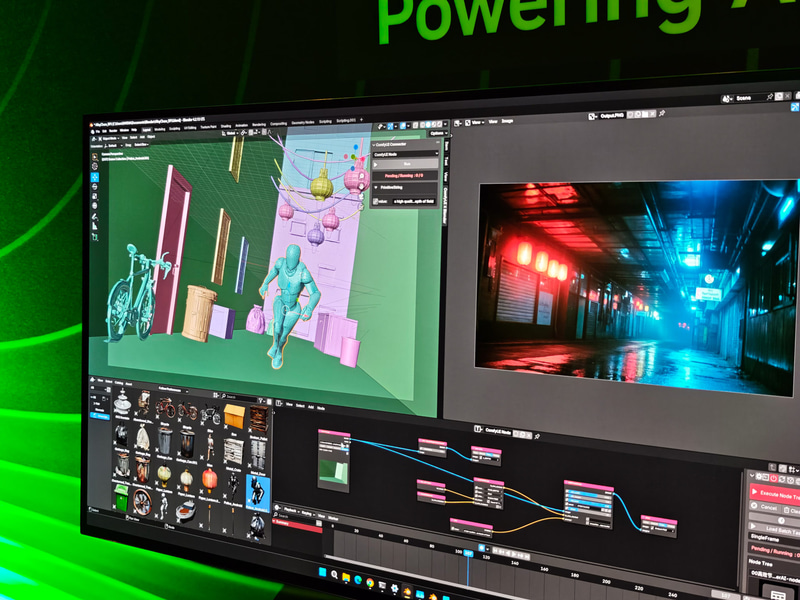Screen dimensions: 800x600
Task: Open Chrome from taskbar
Action: click(x=370, y=582)
